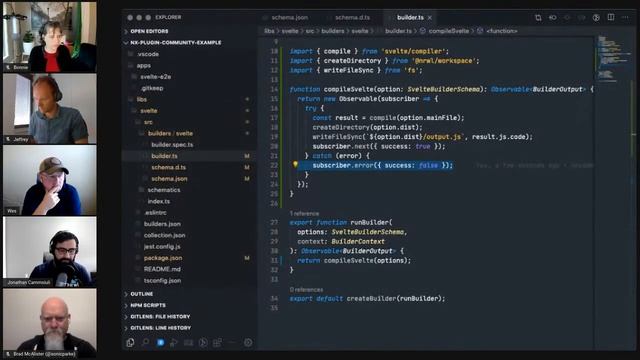
Task: Select Wes's video tile
Action: click(x=50, y=180)
